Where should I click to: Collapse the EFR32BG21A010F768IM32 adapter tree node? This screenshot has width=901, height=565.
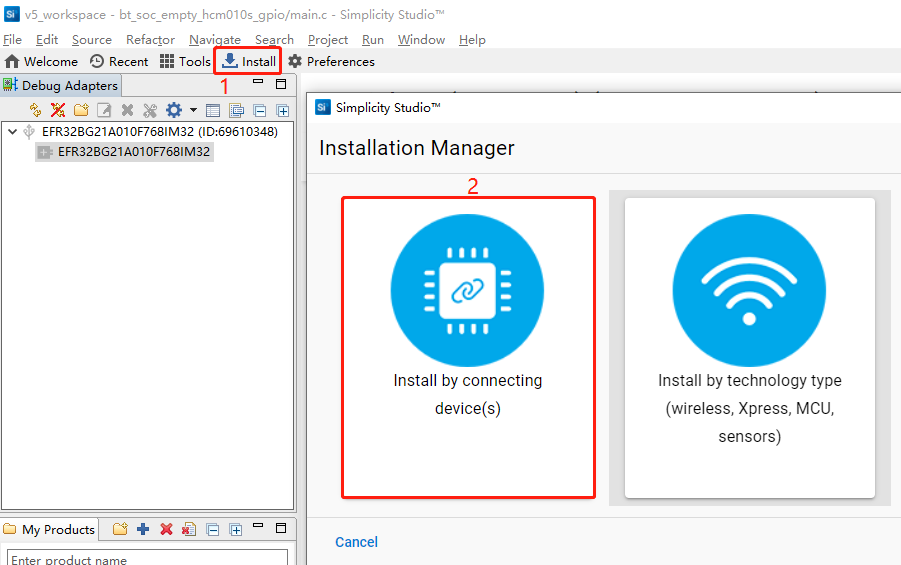point(12,131)
